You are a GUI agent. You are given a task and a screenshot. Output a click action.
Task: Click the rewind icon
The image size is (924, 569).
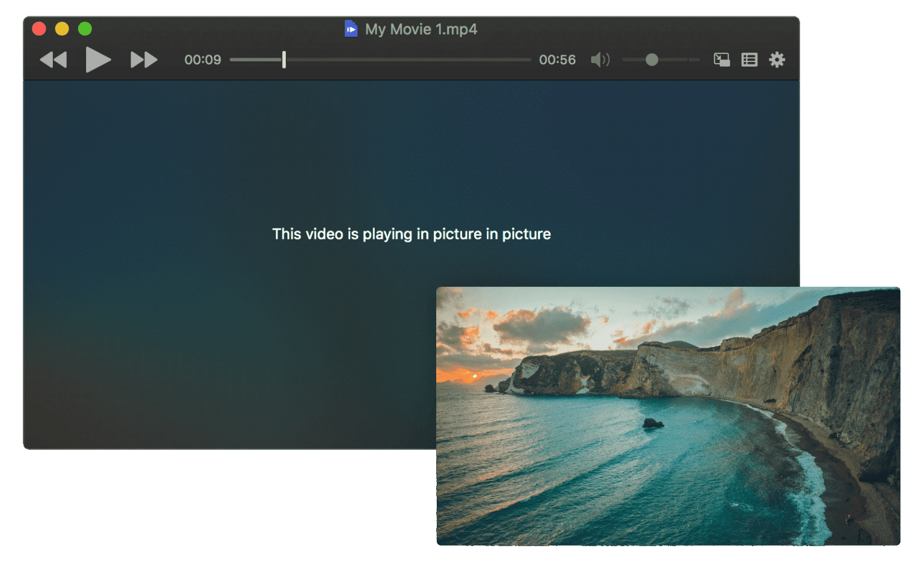[x=53, y=60]
